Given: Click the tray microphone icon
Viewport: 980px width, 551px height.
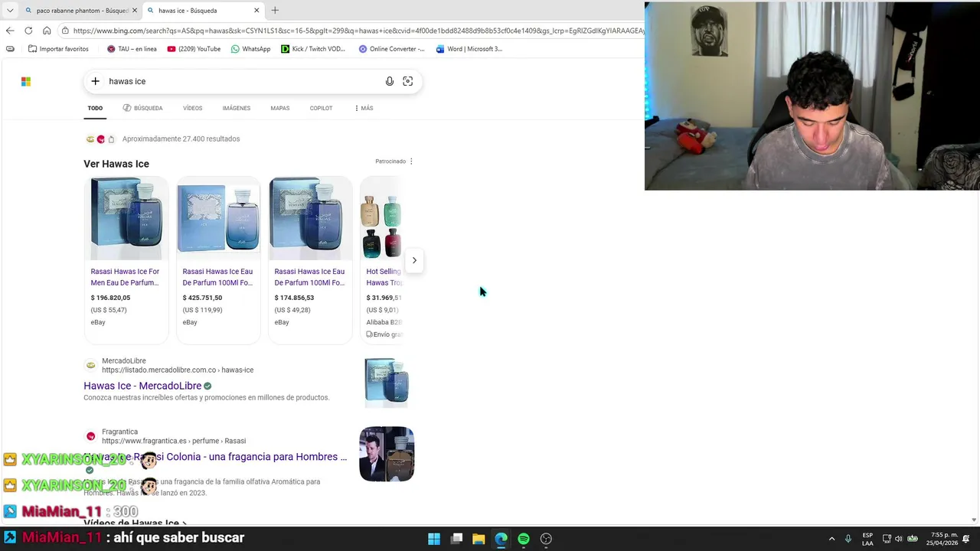Looking at the screenshot, I should point(848,539).
